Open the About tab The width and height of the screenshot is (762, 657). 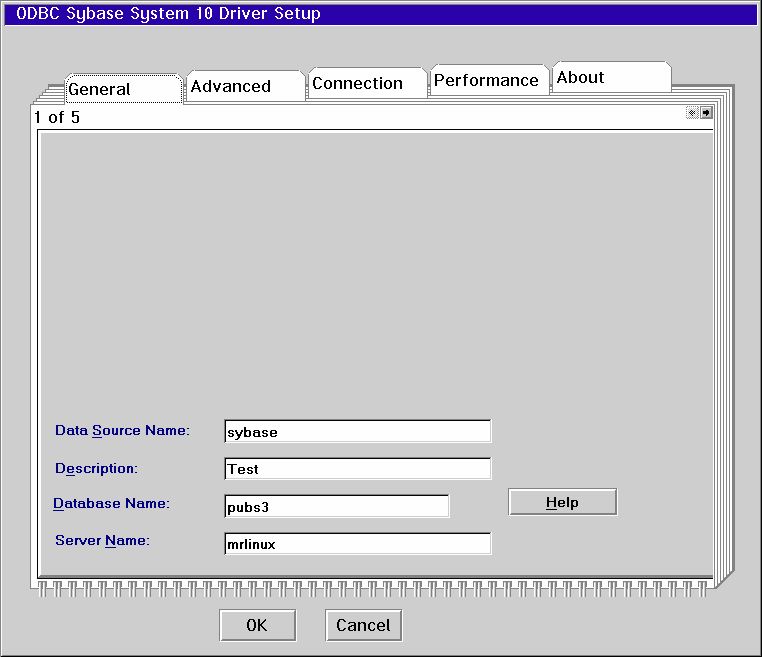pos(612,77)
